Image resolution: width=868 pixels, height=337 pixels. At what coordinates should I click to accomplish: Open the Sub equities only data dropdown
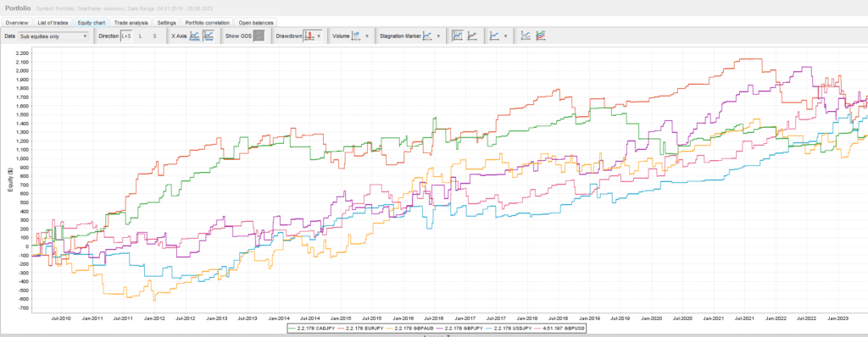[53, 36]
